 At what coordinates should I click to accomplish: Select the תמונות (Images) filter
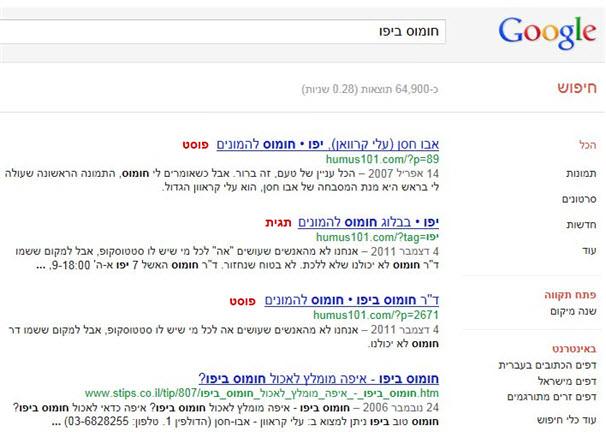pos(581,173)
